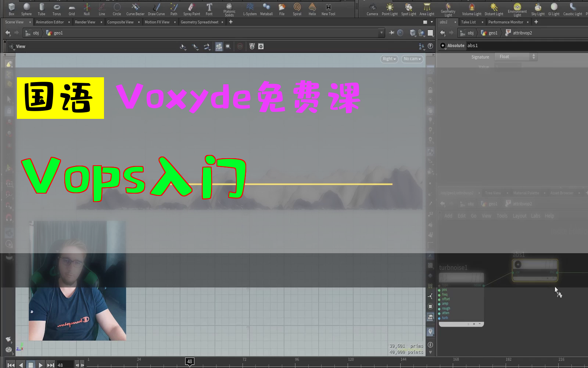The width and height of the screenshot is (588, 368).
Task: Switch to the Composite View tab
Action: point(120,22)
